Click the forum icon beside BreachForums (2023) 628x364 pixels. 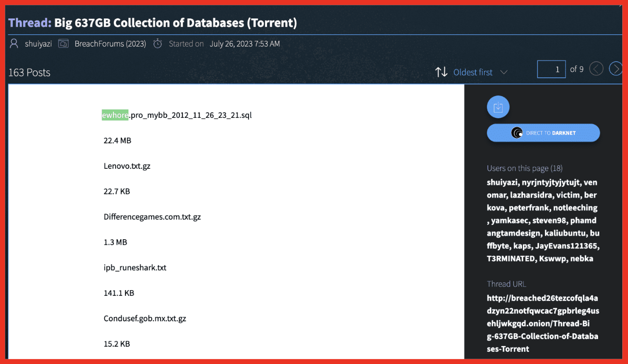[63, 44]
